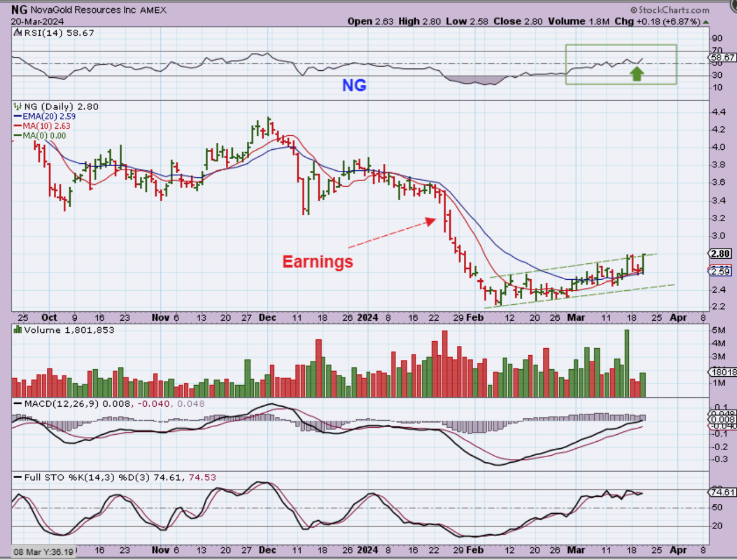Click the Open 2.63 value
This screenshot has width=737, height=560.
tap(370, 21)
